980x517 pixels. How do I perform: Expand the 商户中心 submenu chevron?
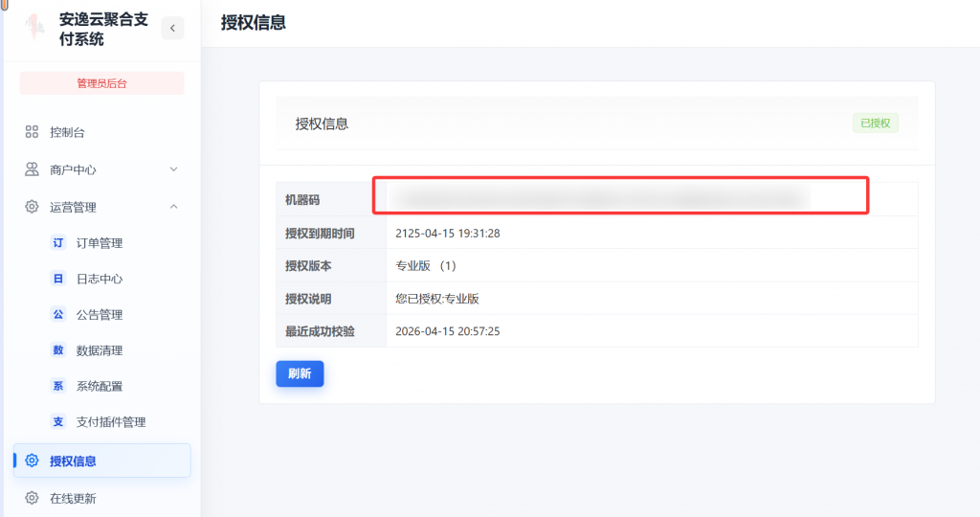pos(173,169)
